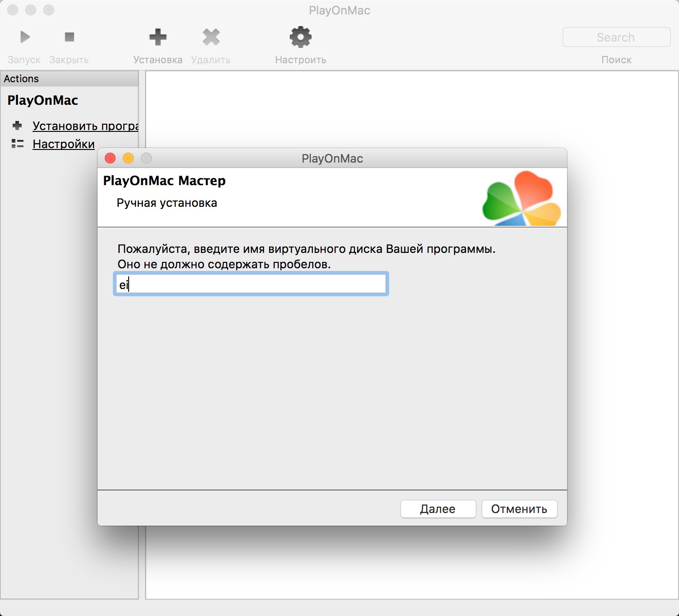679x616 pixels.
Task: Open the Настройки link in Actions panel
Action: (x=64, y=144)
